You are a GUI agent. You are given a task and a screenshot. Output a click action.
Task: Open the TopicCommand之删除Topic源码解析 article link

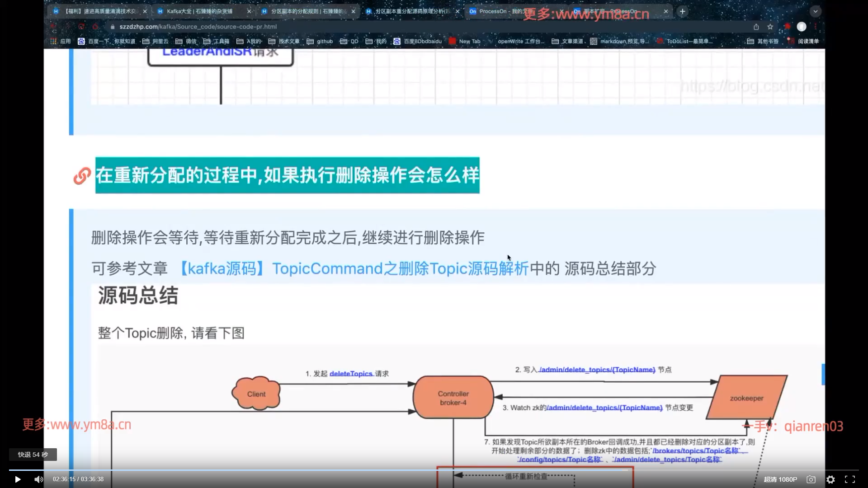353,269
